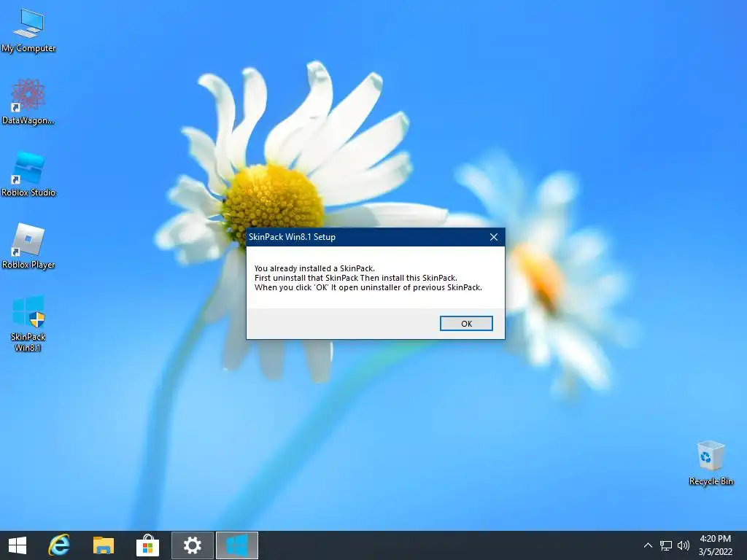Select the Recycle Bin icon
747x560 pixels.
point(711,462)
